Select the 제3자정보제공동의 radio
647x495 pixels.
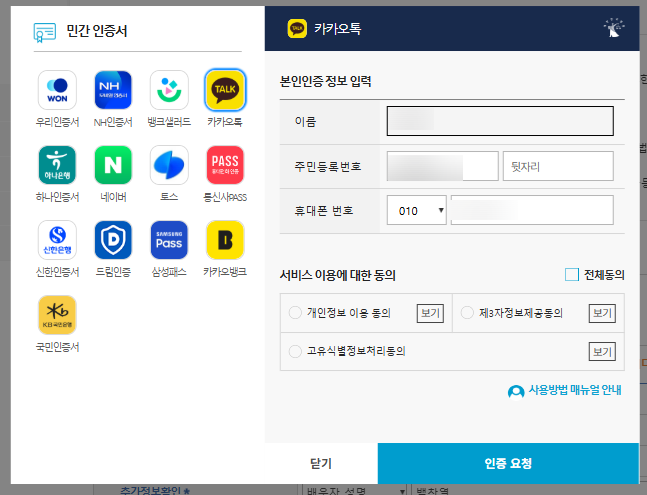tap(467, 313)
